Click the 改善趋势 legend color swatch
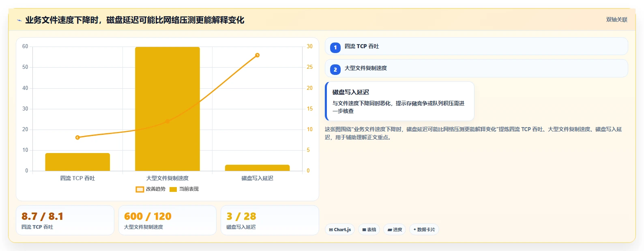The height and width of the screenshot is (251, 644). [x=140, y=189]
